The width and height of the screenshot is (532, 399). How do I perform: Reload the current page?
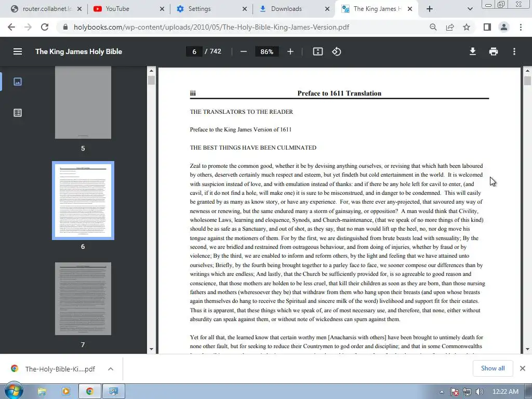click(45, 27)
